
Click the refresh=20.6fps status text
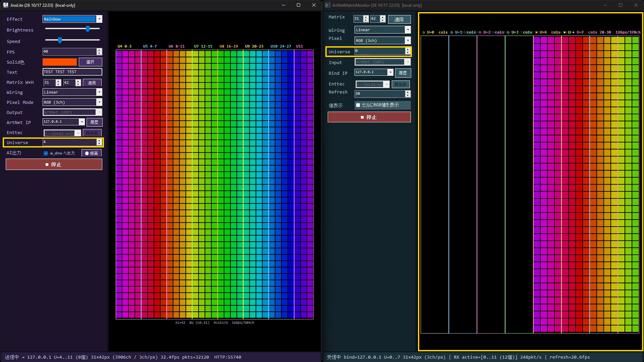(570, 357)
